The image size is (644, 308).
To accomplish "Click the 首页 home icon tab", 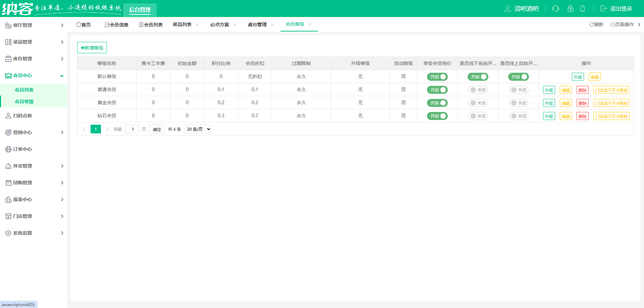I will point(78,24).
